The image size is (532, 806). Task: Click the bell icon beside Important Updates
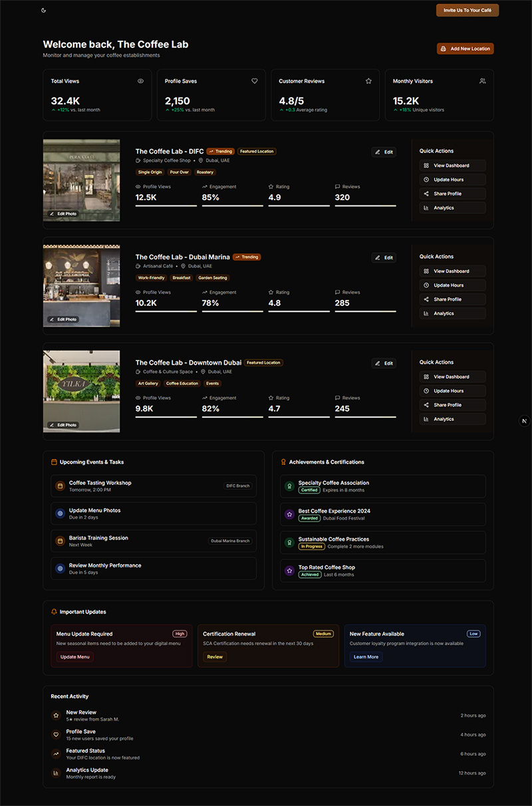54,612
